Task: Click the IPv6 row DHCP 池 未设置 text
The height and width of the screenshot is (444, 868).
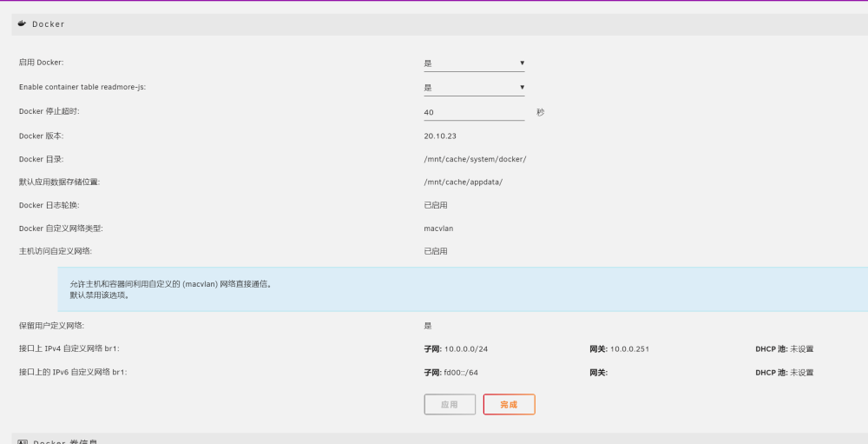Action: [x=785, y=373]
